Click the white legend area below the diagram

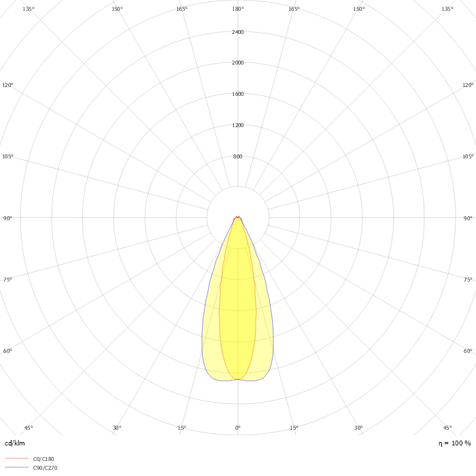pyautogui.click(x=238, y=457)
